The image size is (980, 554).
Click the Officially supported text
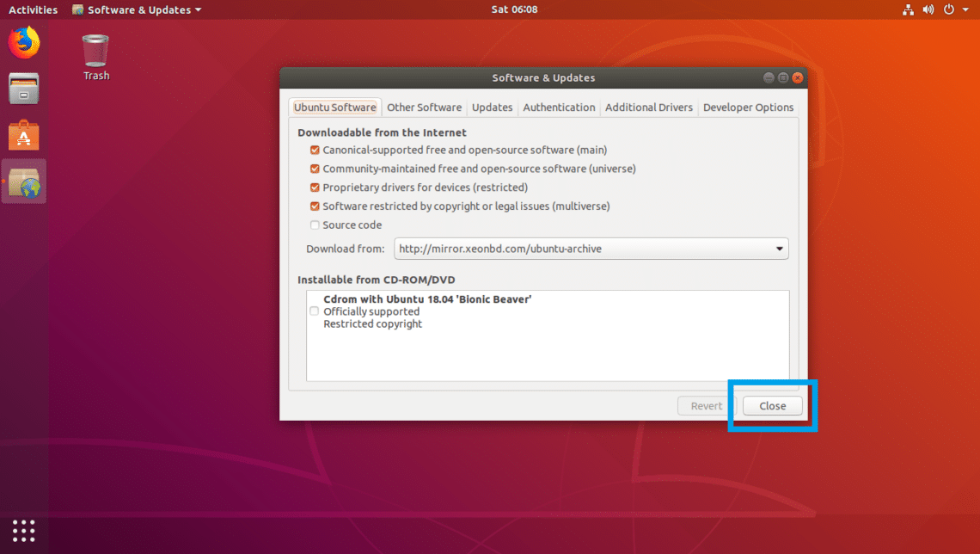click(371, 311)
